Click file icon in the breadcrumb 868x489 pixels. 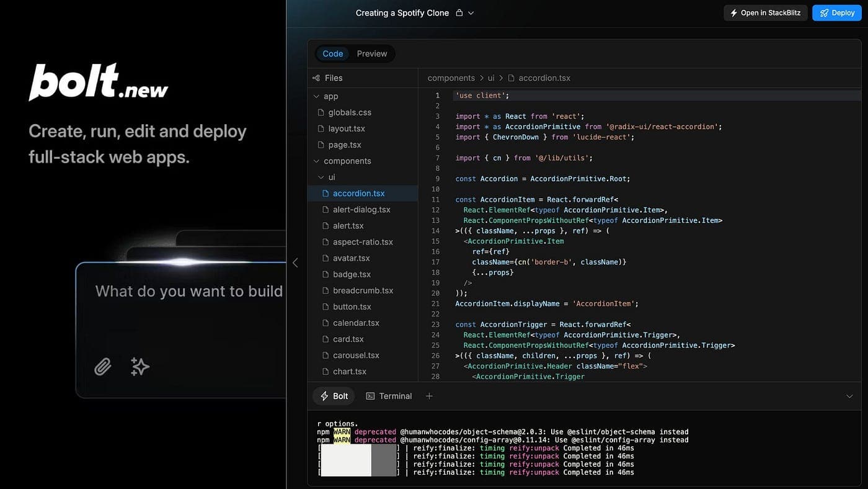(x=511, y=78)
